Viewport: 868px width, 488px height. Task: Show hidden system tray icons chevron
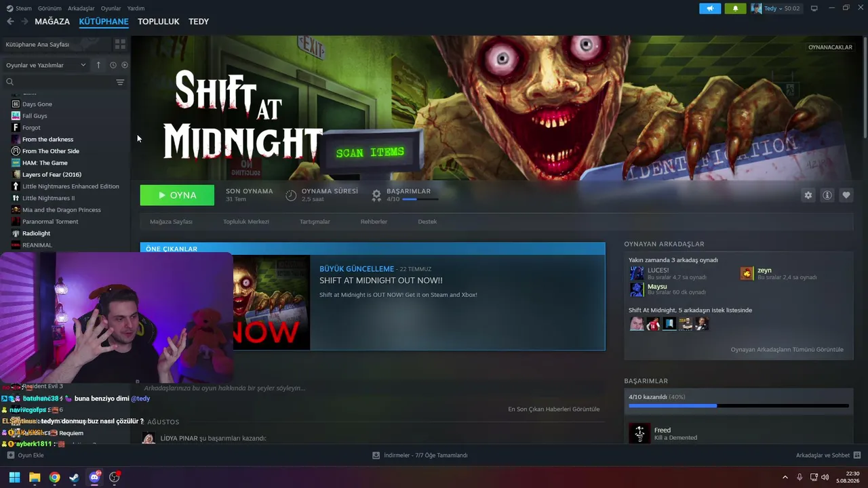tap(785, 477)
